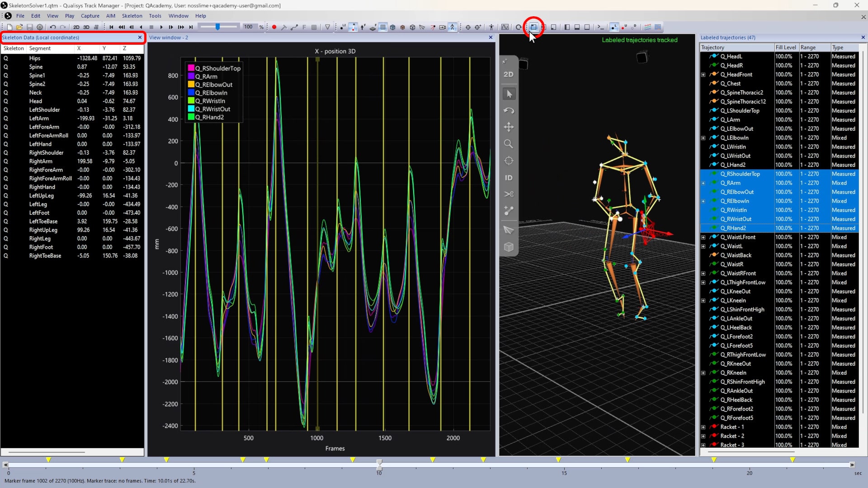This screenshot has height=488, width=868.
Task: Expand the Q_LKneeIn trajectory row
Action: click(x=703, y=300)
